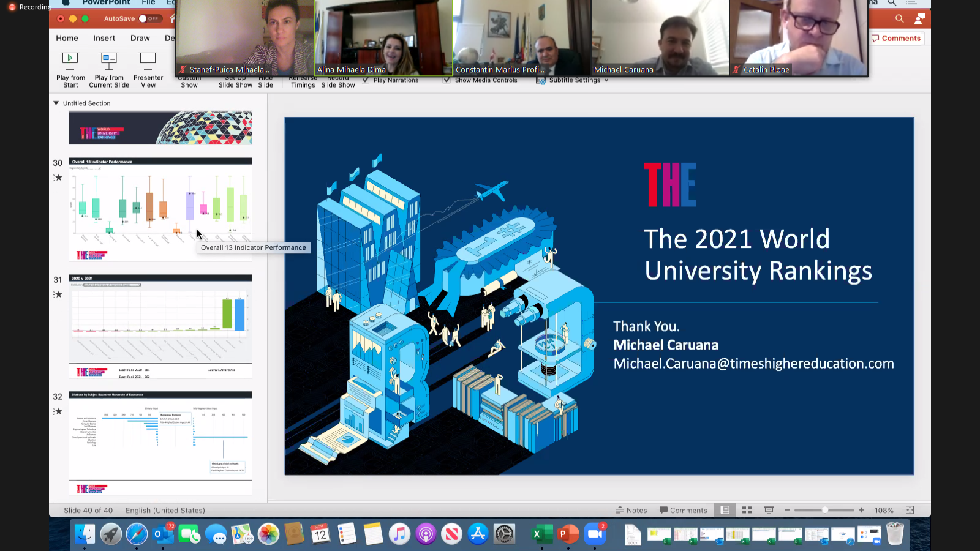Click animation star beside slide 31

pos(58,294)
